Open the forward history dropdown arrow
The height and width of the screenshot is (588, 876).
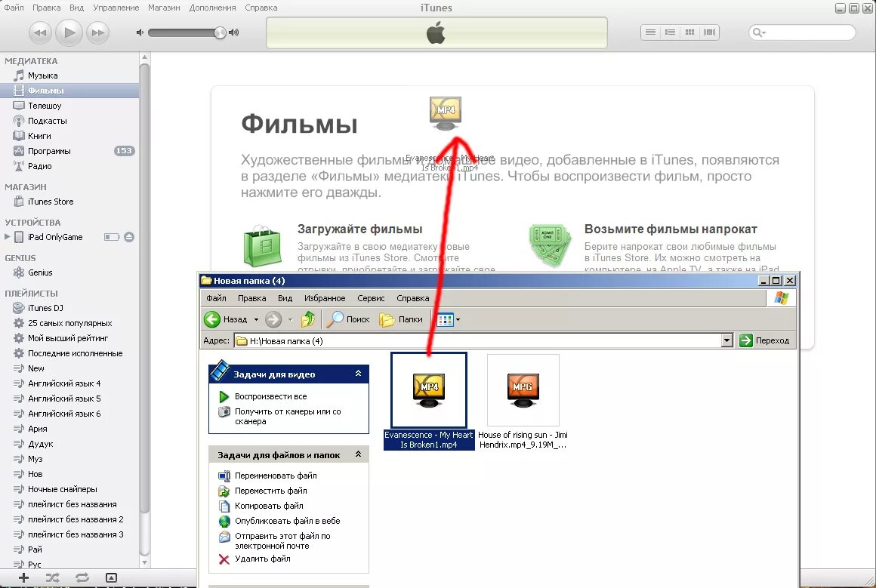(x=290, y=319)
